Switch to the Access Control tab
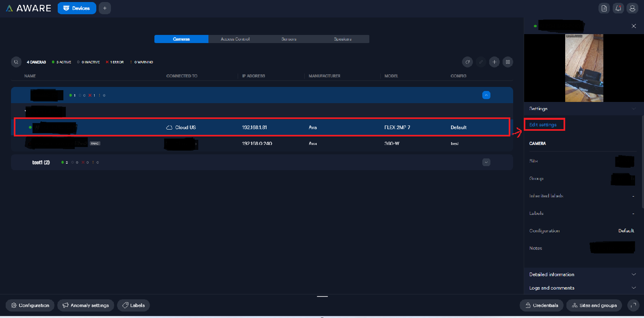Viewport: 644px width, 318px height. [x=235, y=39]
